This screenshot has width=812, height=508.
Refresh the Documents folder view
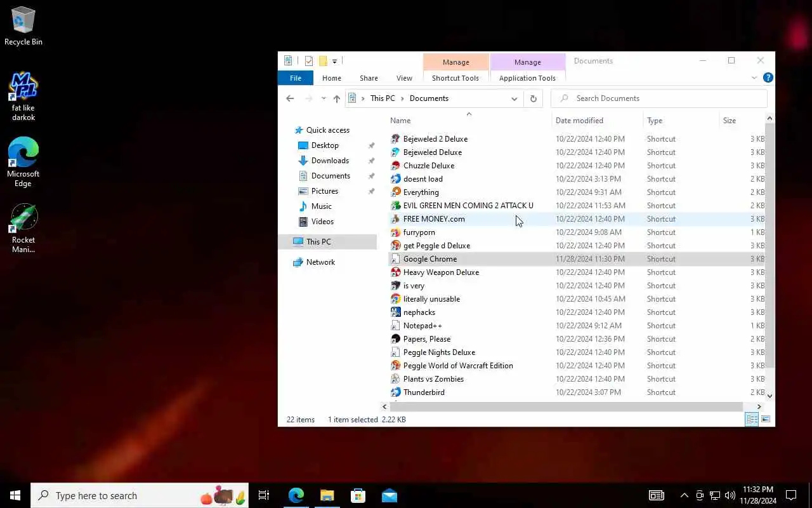pos(533,98)
